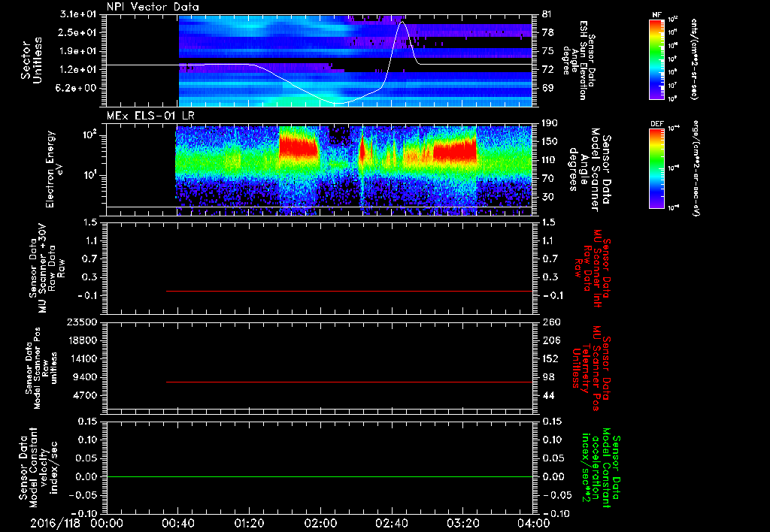This screenshot has height=532, width=770.
Task: Click the "ESH Sun Elevation Angle" axis label
Action: pyautogui.click(x=579, y=60)
